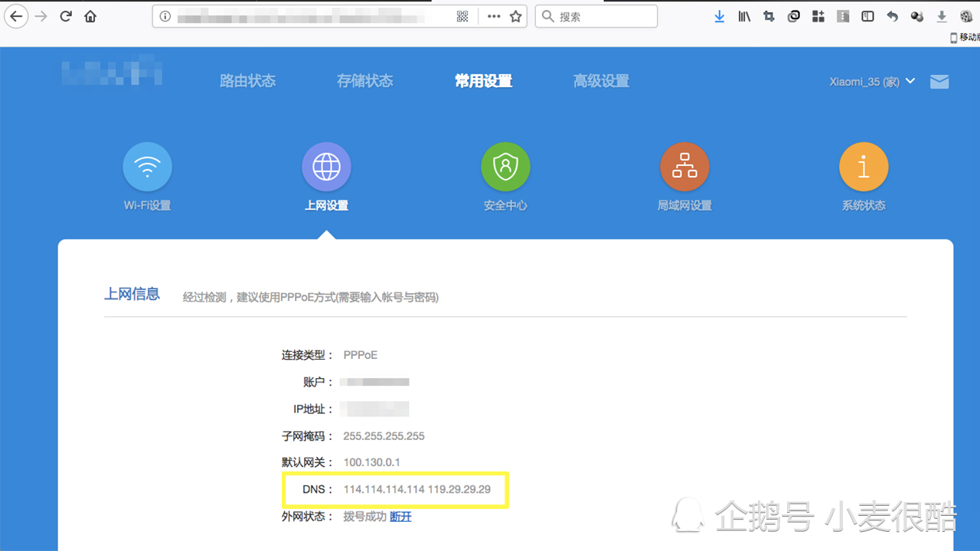980x551 pixels.
Task: Select the 上网设置 globe icon
Action: 326,166
